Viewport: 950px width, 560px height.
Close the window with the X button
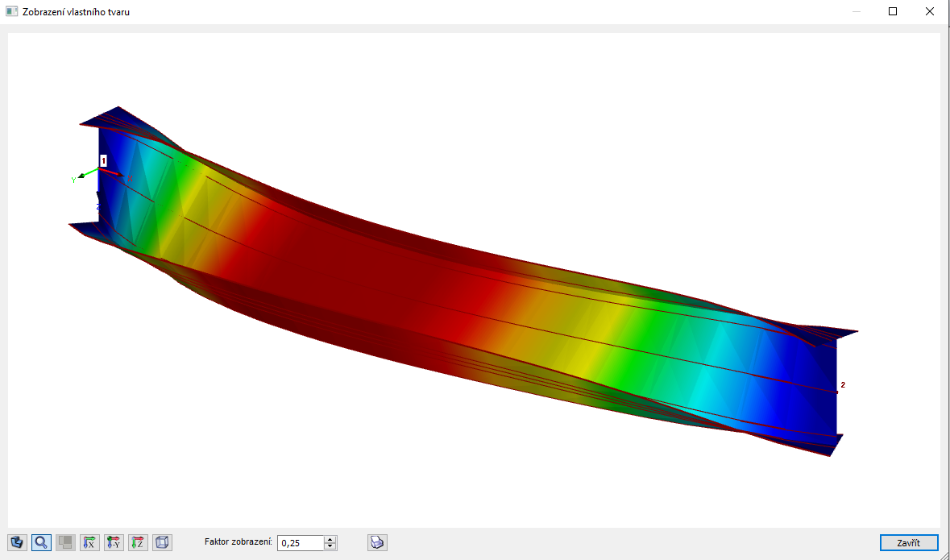pyautogui.click(x=929, y=11)
